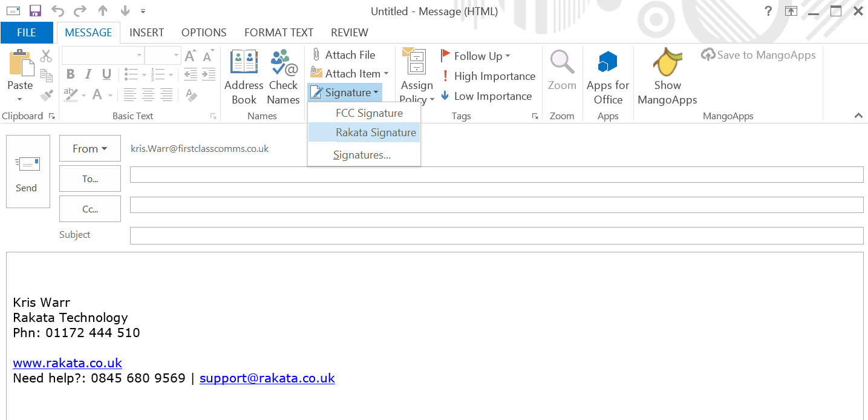Open the font size combo box
The width and height of the screenshot is (868, 420).
pos(163,56)
